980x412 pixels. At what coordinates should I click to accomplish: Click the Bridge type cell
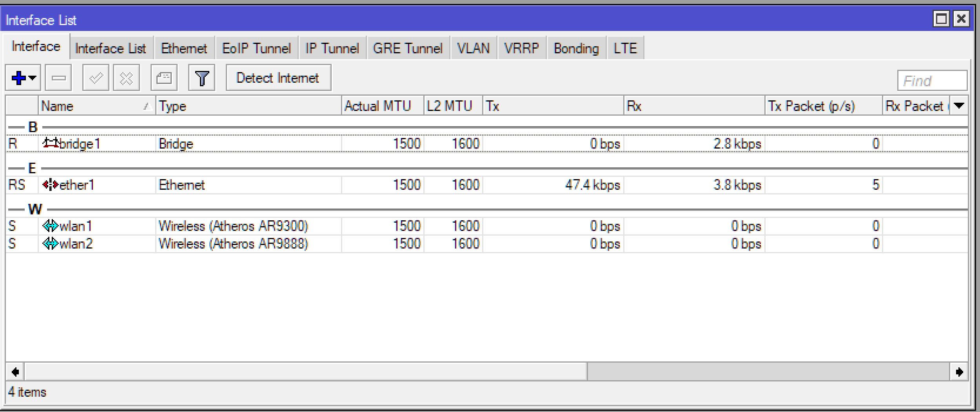tap(249, 144)
